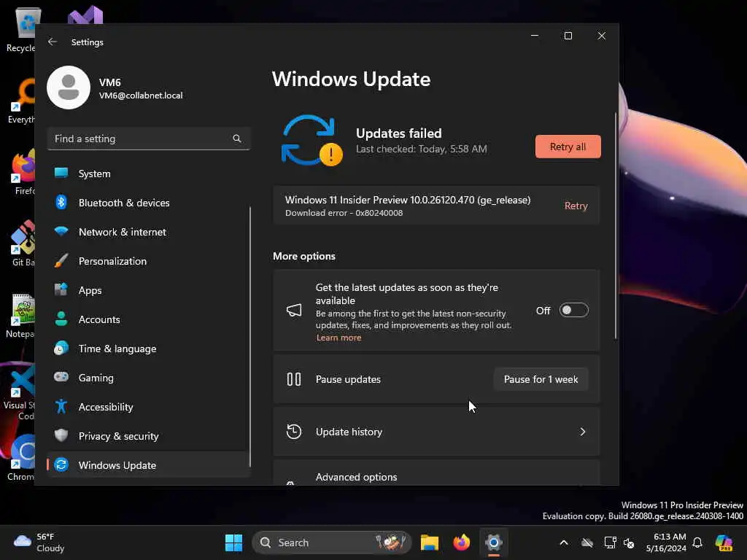Click the megaphone icon for latest updates
747x560 pixels.
click(x=294, y=311)
